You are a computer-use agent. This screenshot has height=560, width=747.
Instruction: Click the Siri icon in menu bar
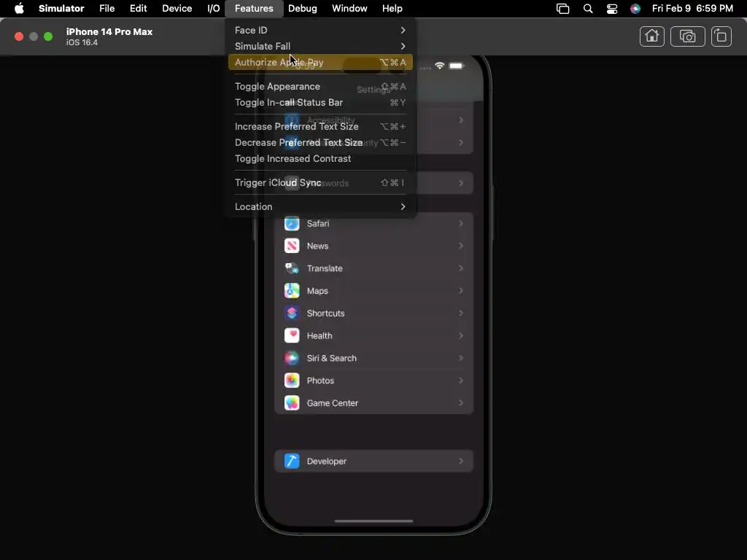coord(635,9)
